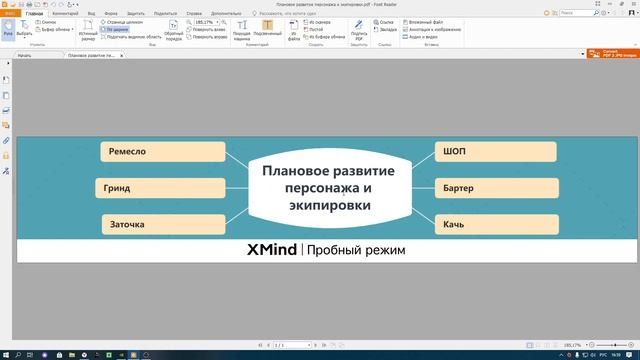
Task: Choose Fit Page (Страница целиком) view
Action: point(122,22)
